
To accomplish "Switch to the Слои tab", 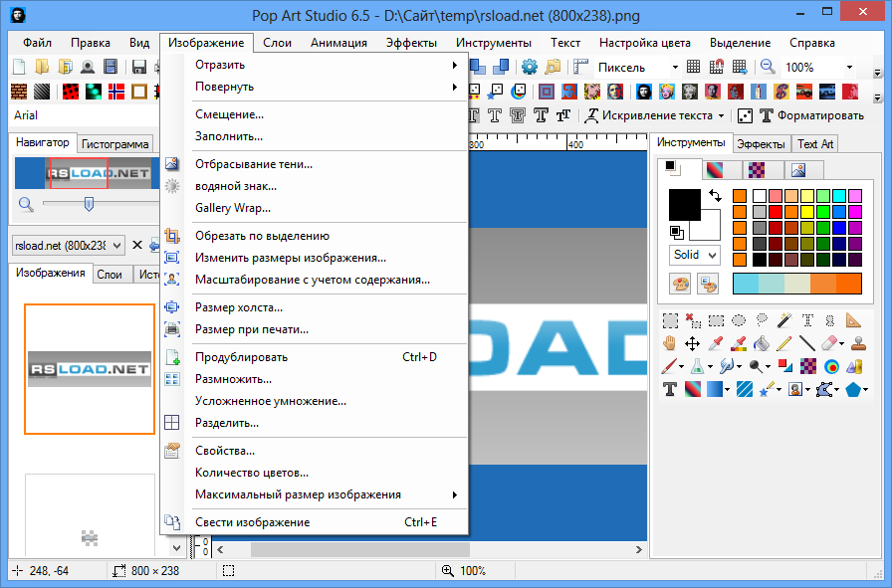I will pos(110,275).
